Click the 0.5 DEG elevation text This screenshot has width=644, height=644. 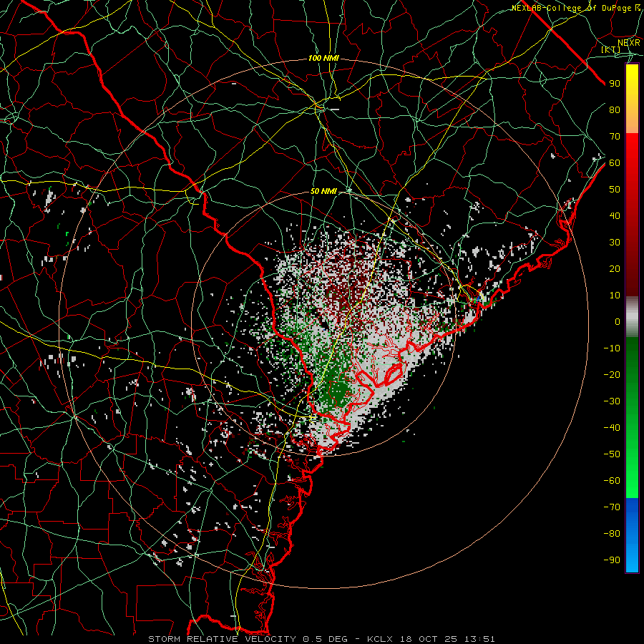[x=325, y=639]
